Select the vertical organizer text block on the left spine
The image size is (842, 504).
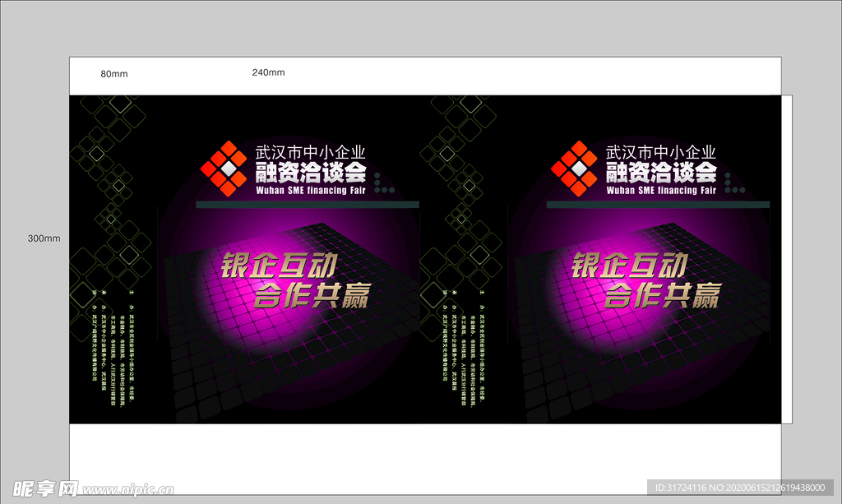point(113,348)
